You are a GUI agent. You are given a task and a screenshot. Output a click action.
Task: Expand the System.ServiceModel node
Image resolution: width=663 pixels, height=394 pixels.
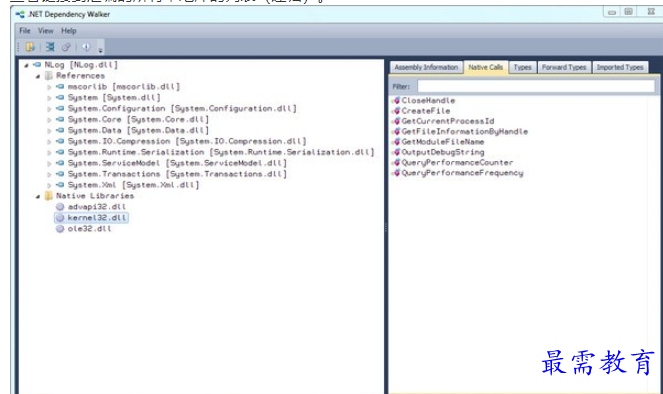[x=49, y=164]
